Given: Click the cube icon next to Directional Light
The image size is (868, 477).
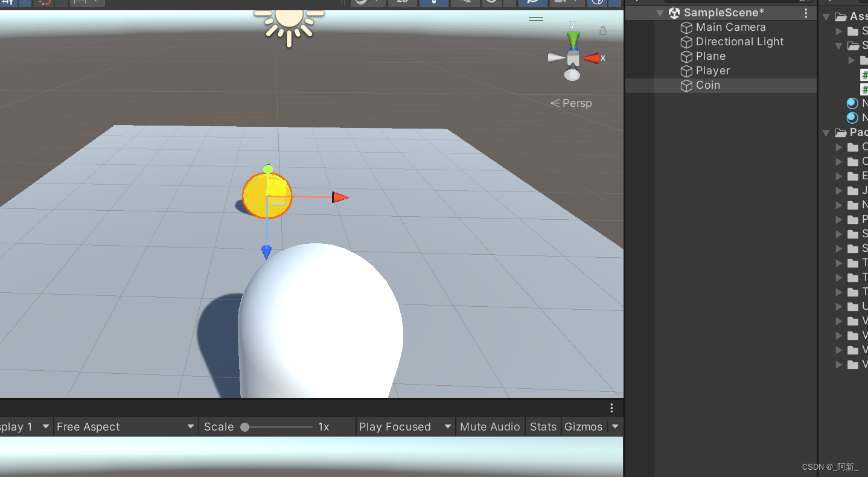Looking at the screenshot, I should tap(686, 42).
